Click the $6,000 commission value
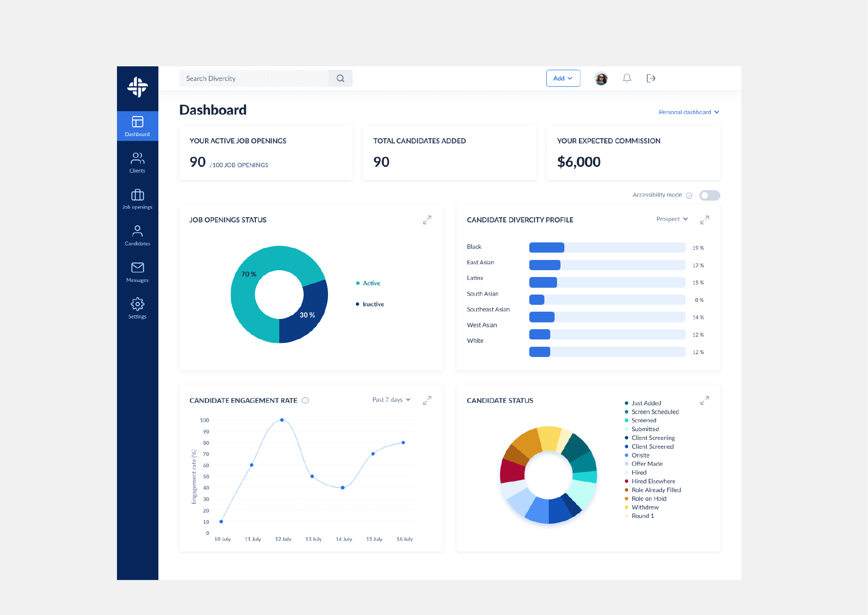This screenshot has width=868, height=615. [579, 162]
